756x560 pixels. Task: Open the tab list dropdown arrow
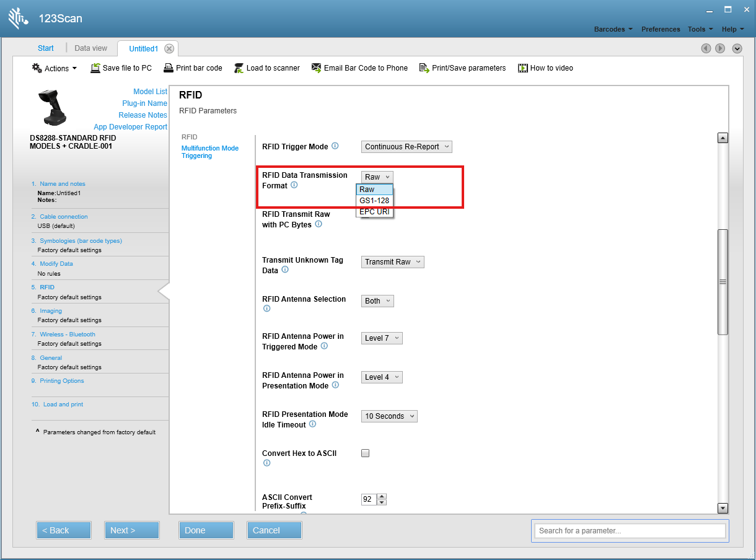(737, 48)
